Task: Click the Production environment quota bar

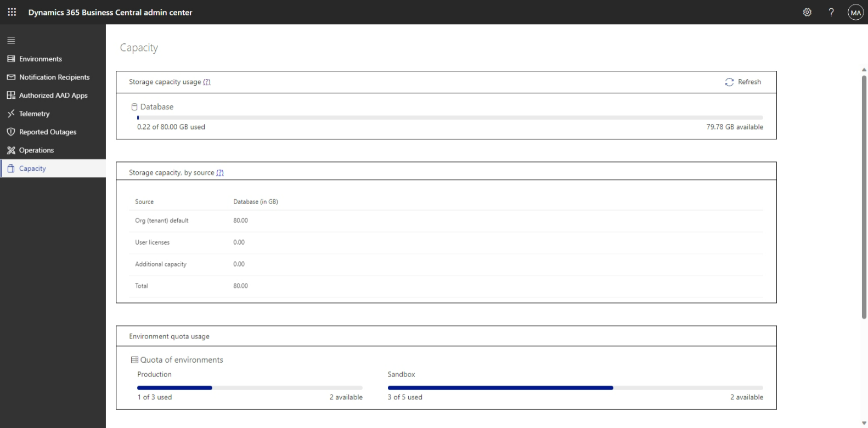Action: pyautogui.click(x=250, y=388)
